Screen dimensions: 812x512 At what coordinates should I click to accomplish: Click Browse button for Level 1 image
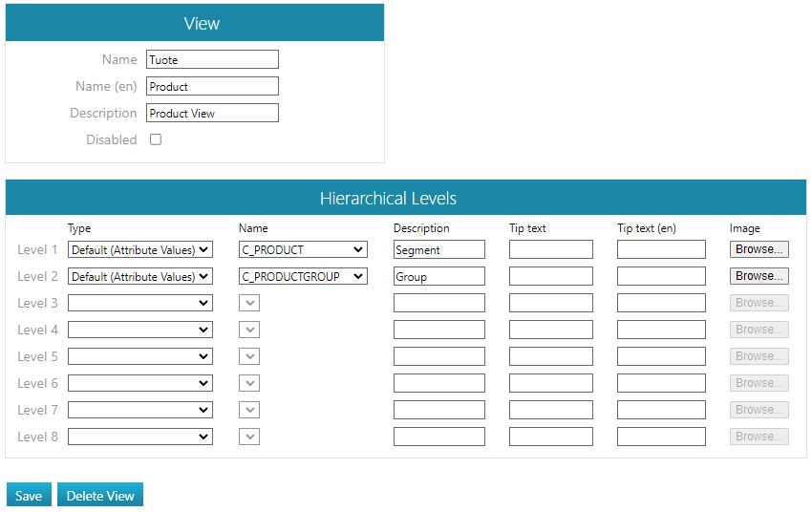(x=759, y=249)
